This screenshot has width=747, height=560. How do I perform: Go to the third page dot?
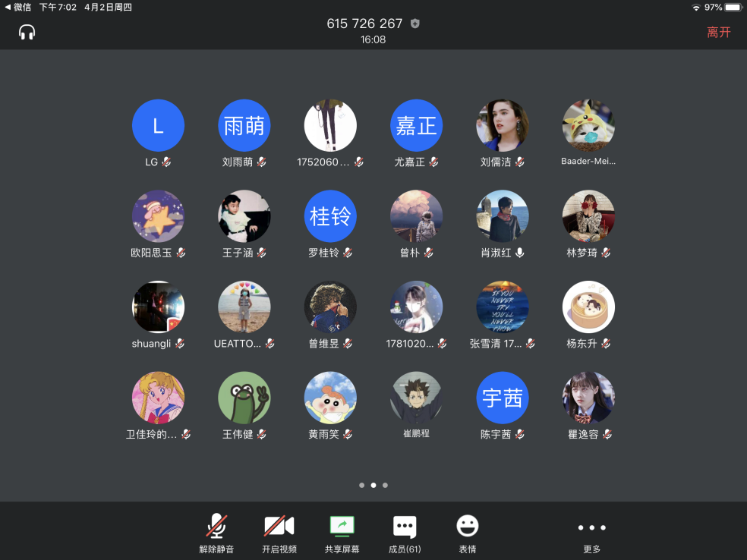[386, 485]
